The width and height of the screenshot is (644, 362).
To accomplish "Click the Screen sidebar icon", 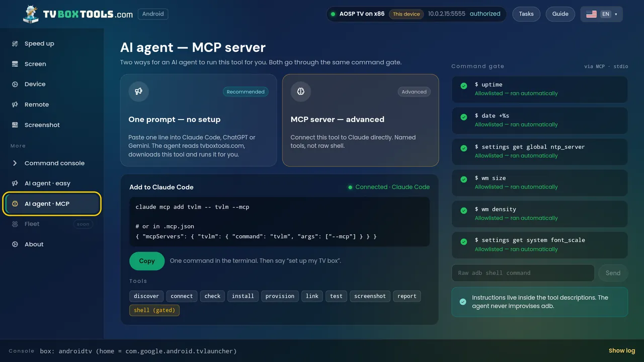I will (x=15, y=64).
